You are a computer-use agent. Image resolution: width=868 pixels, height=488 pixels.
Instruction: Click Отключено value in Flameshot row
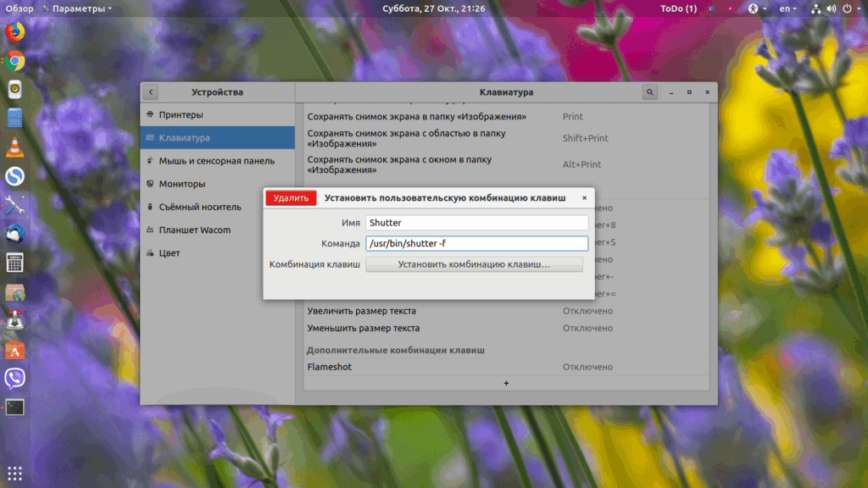point(587,367)
